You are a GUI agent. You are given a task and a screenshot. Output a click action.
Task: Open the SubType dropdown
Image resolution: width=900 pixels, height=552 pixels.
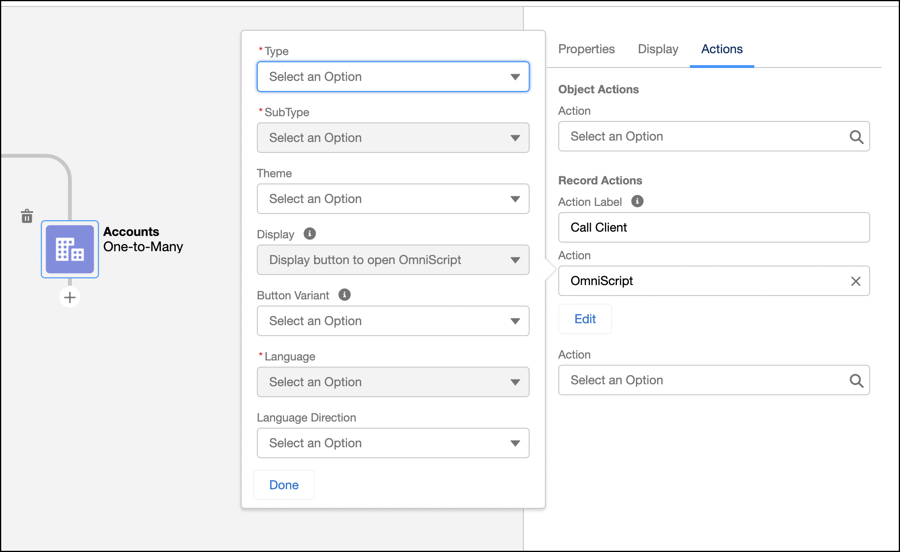(393, 138)
